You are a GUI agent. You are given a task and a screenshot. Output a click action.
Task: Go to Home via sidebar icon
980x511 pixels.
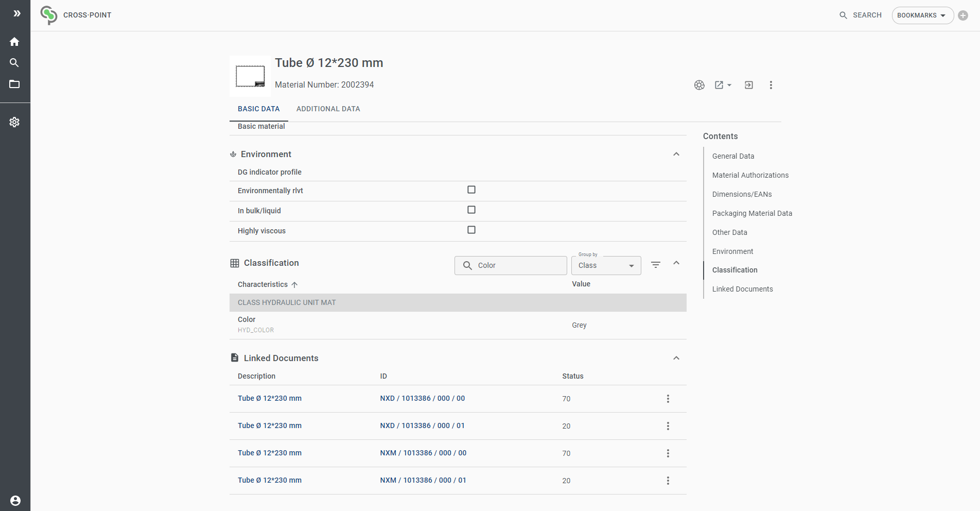14,42
